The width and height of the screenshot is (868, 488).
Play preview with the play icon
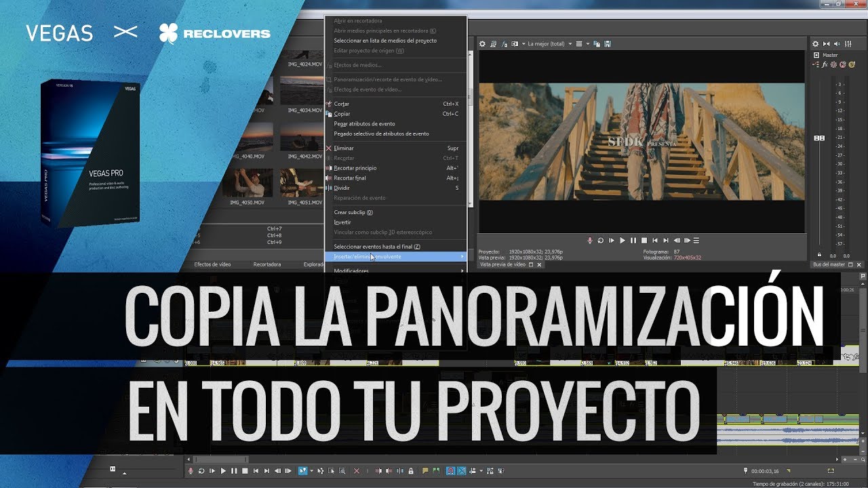[623, 241]
